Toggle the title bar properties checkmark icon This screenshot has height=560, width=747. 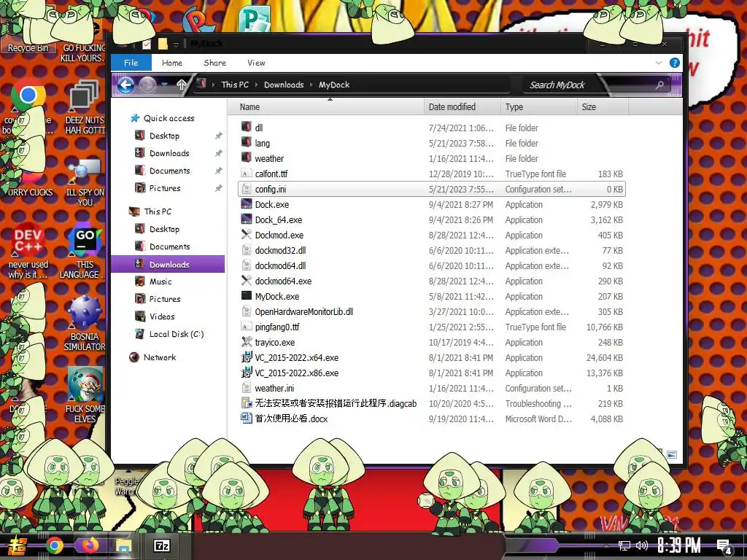pos(147,44)
